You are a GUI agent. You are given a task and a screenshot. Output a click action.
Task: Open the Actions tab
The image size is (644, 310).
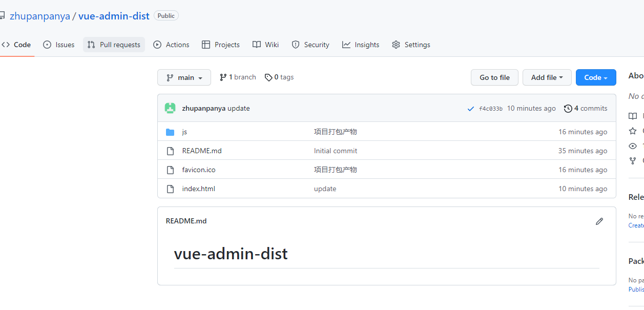point(172,45)
